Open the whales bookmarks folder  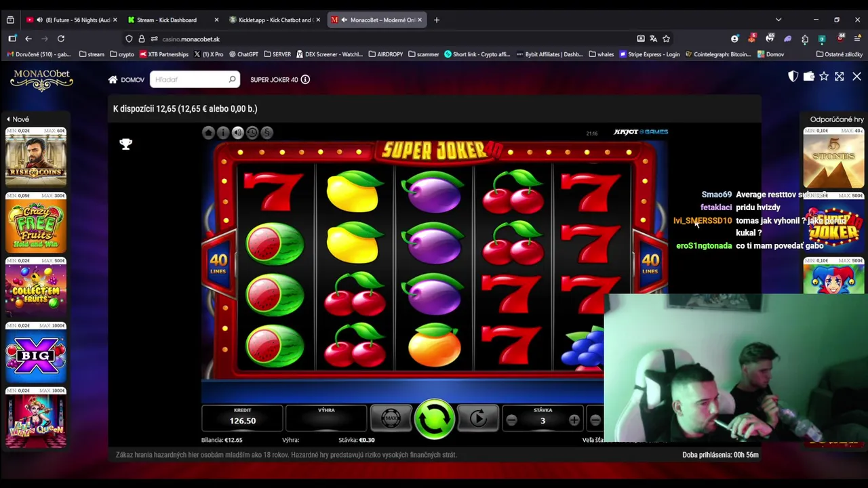point(601,54)
